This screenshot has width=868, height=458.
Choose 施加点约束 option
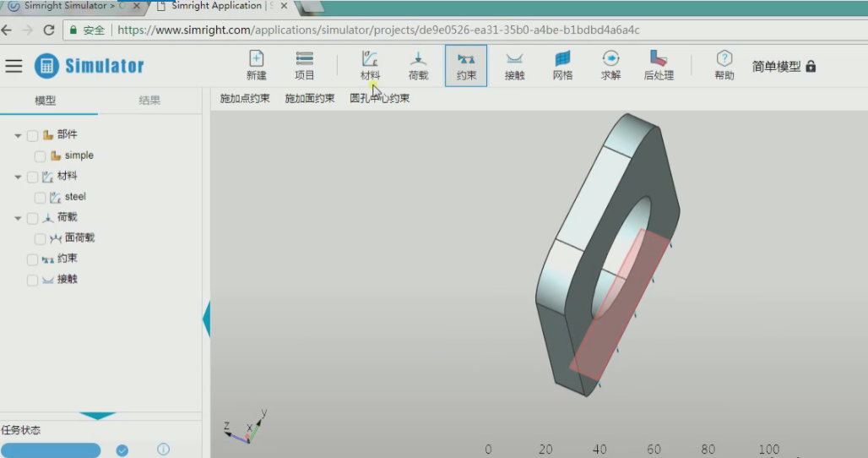[245, 99]
